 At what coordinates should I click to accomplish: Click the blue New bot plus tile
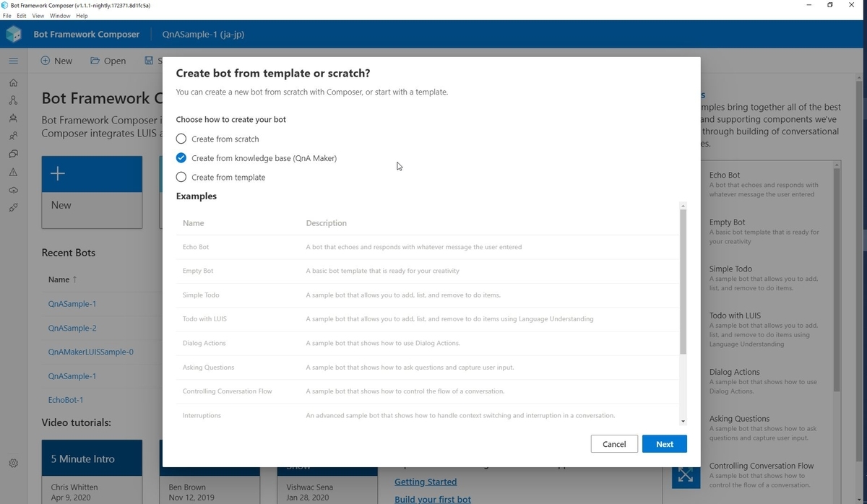[92, 192]
